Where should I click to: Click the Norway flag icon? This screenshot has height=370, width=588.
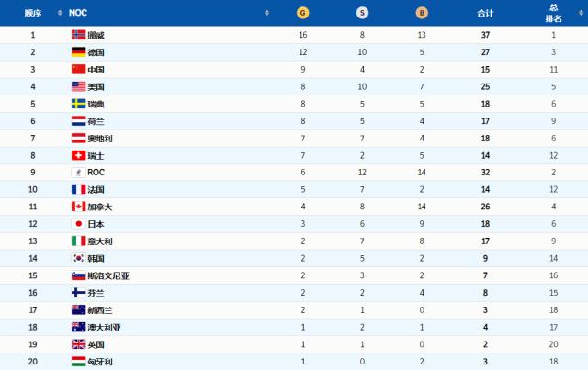coord(78,35)
